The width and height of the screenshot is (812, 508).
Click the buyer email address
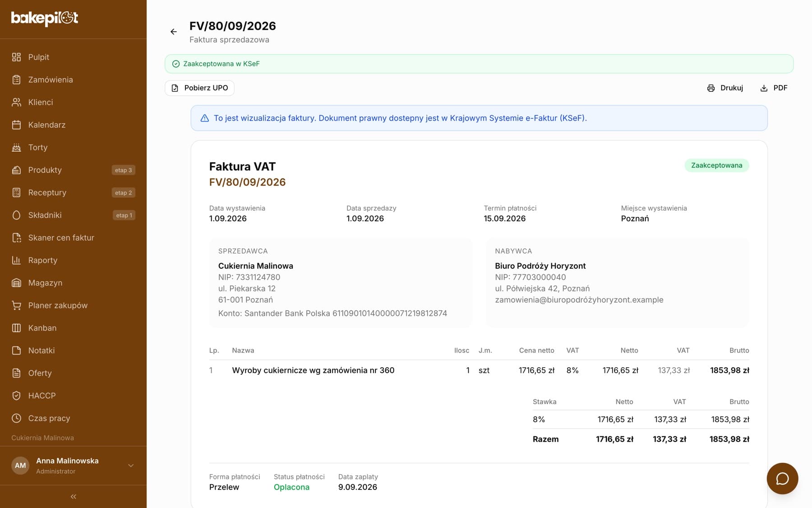coord(579,300)
